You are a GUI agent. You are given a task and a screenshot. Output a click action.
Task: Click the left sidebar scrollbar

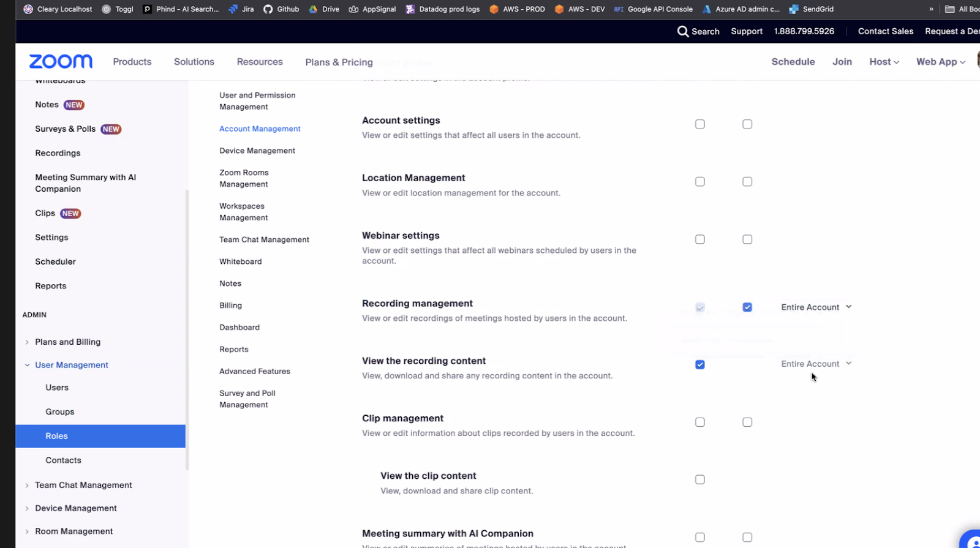point(187,331)
